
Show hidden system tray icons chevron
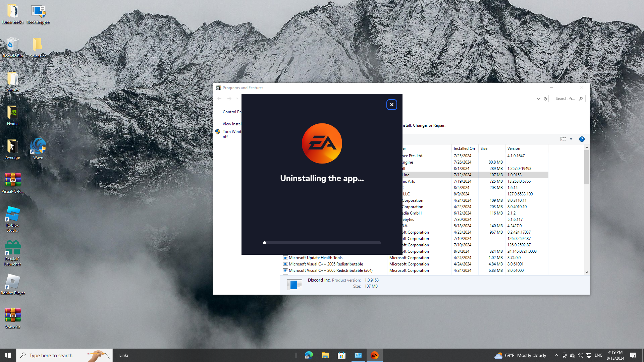556,355
